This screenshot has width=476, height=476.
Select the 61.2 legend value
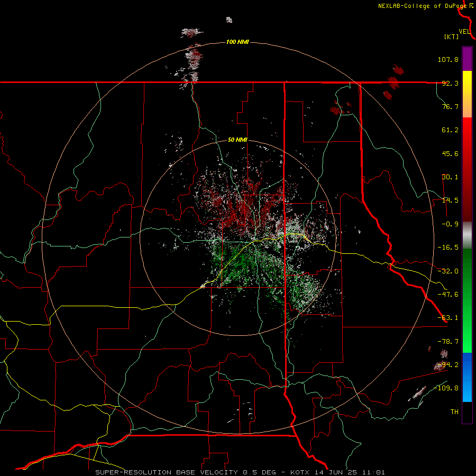450,130
